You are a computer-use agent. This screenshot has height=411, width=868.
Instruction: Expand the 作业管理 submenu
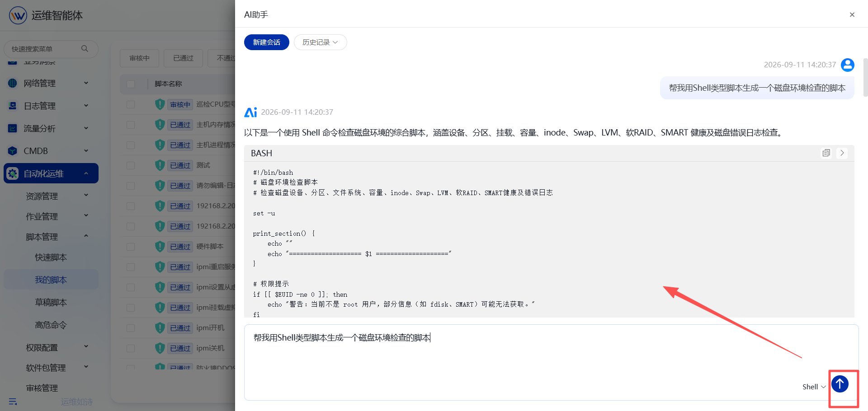[86, 216]
